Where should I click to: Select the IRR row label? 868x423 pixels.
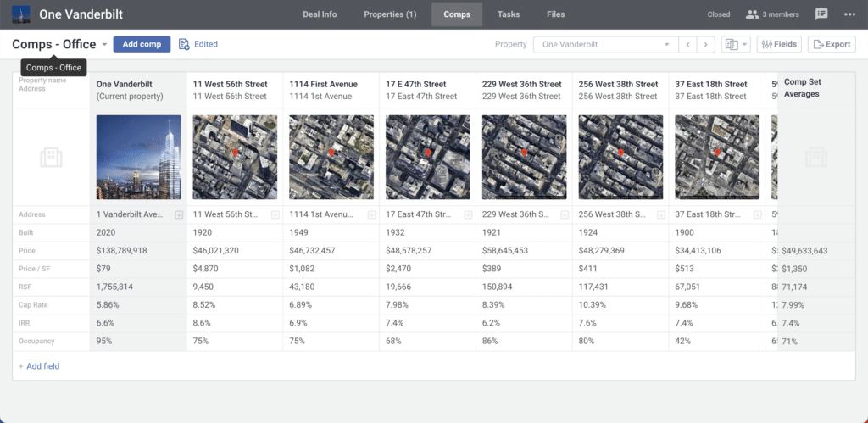pyautogui.click(x=24, y=323)
